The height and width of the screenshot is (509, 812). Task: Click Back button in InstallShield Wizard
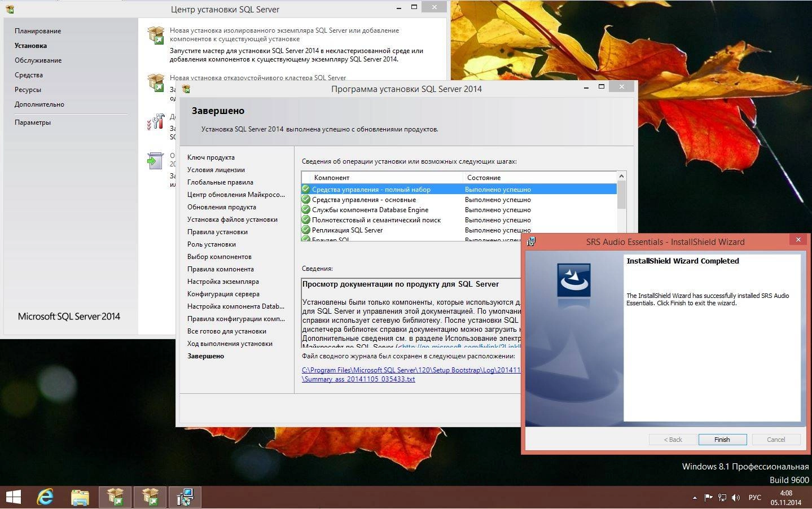(x=673, y=440)
